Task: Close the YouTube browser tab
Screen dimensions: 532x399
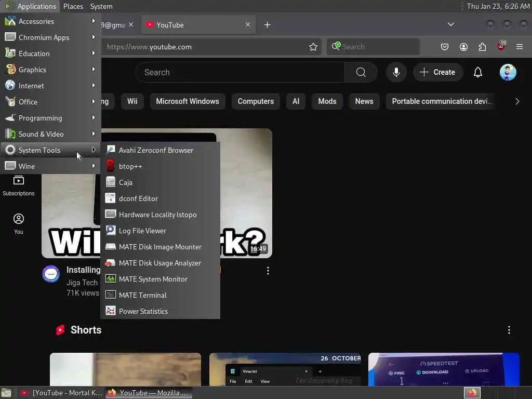Action: click(248, 25)
